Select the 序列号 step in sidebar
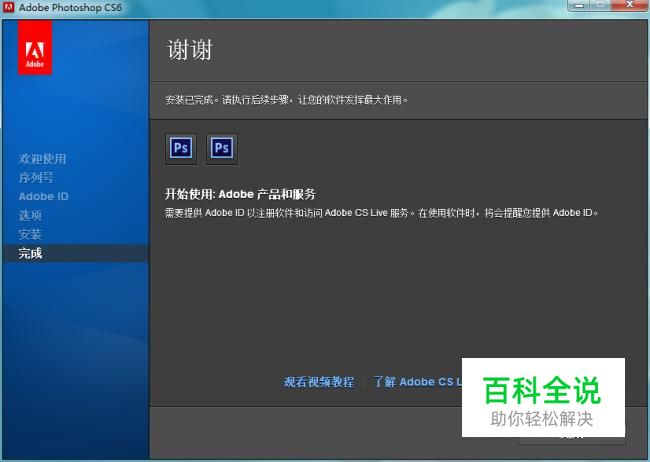Image resolution: width=650 pixels, height=462 pixels. point(36,178)
